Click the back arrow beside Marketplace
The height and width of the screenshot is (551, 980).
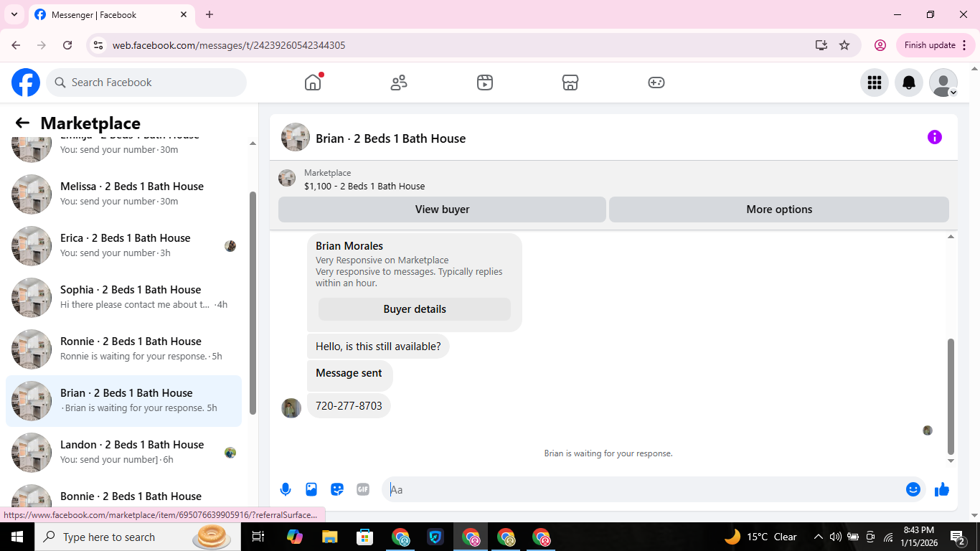pyautogui.click(x=22, y=123)
